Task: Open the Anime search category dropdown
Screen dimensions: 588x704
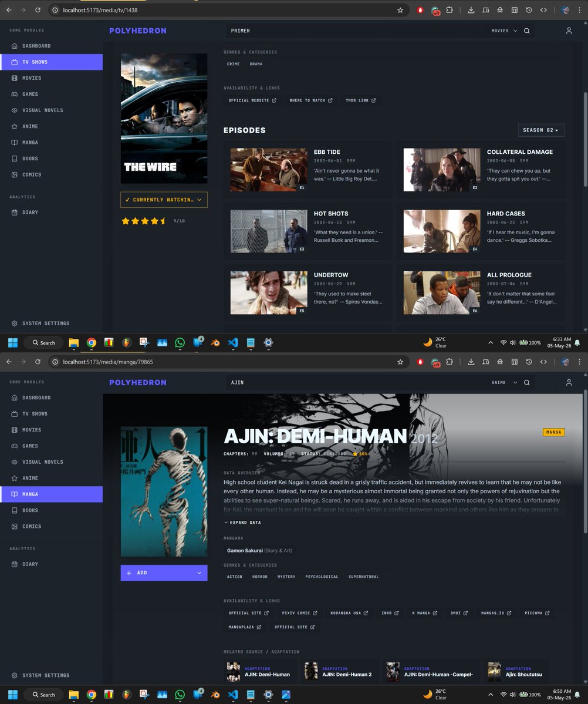Action: [504, 382]
